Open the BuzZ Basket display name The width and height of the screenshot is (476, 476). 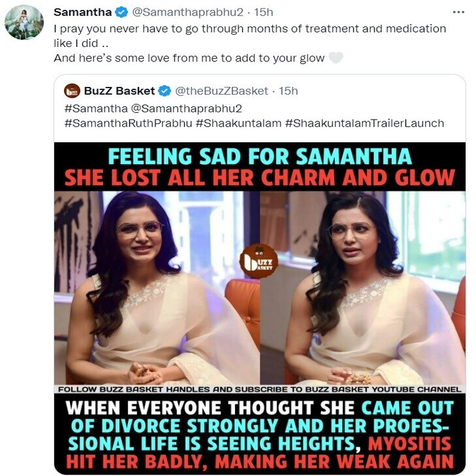coord(119,91)
